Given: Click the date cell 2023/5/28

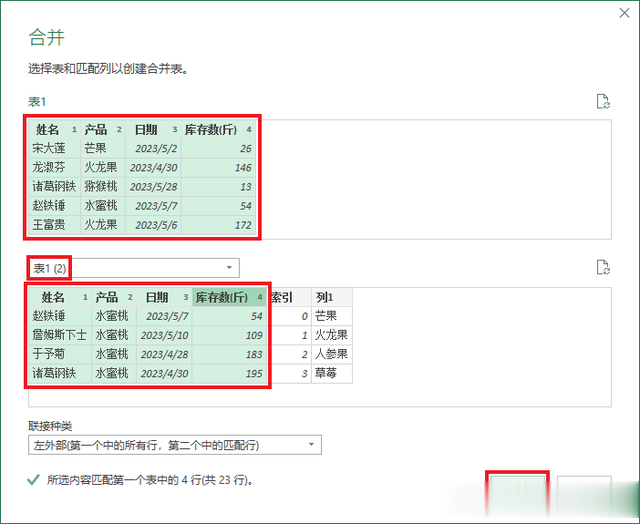Looking at the screenshot, I should click(x=153, y=187).
